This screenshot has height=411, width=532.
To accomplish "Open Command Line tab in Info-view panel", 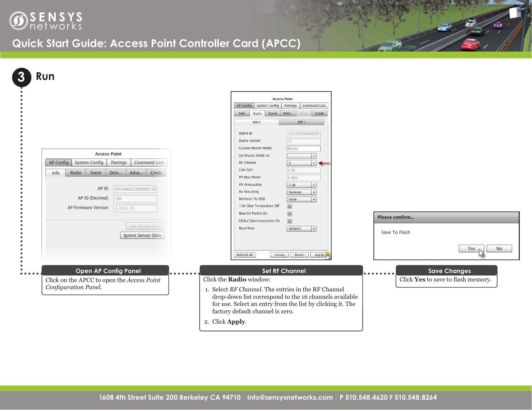I will coord(149,162).
